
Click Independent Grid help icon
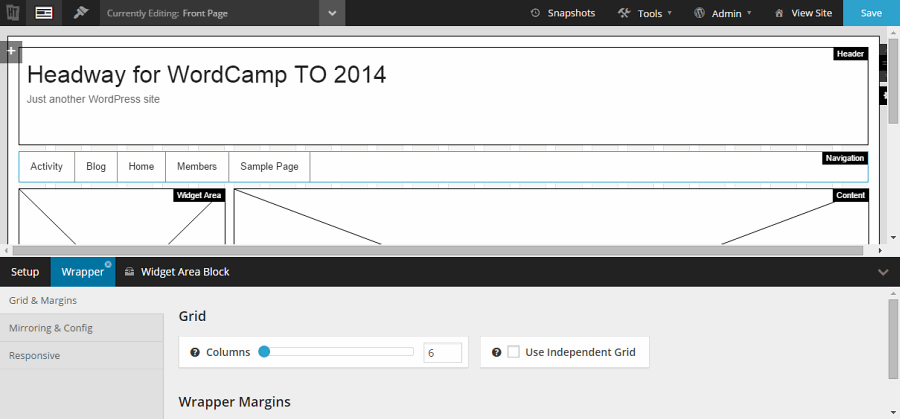(496, 352)
